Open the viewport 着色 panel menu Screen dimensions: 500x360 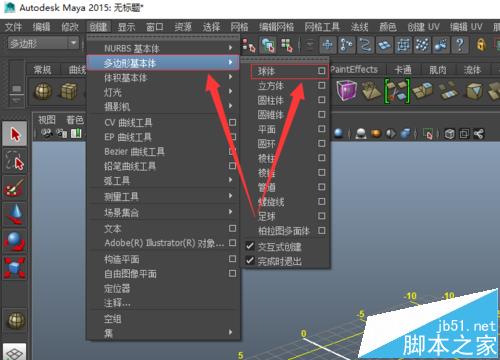tap(75, 120)
